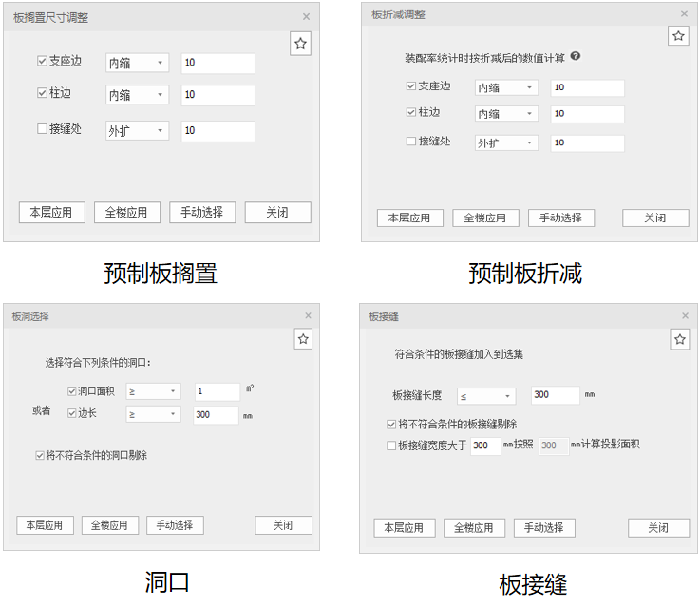Click 关闭 button in 板洞选择 dialog
Viewport: 700px width, 606px height.
tap(283, 525)
